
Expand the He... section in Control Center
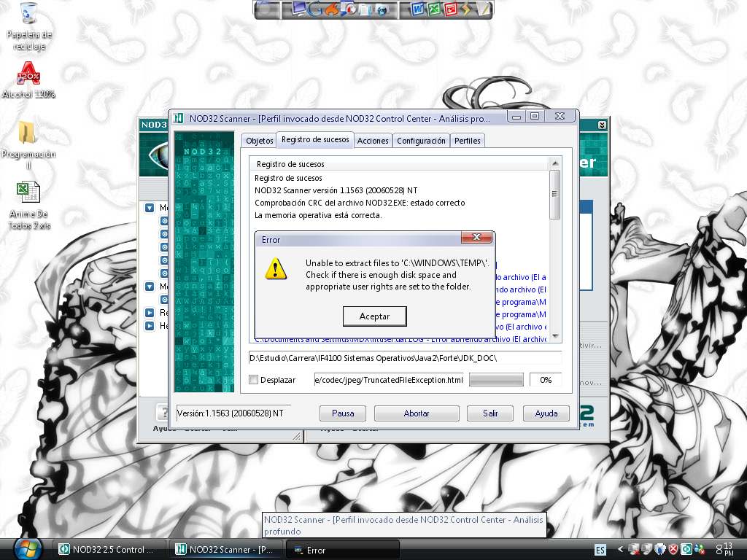pos(150,326)
